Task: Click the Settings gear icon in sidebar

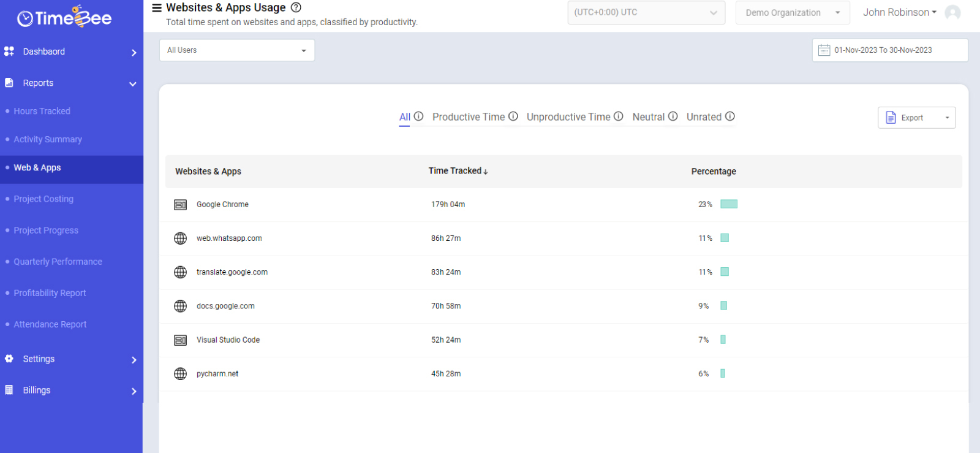Action: 9,359
